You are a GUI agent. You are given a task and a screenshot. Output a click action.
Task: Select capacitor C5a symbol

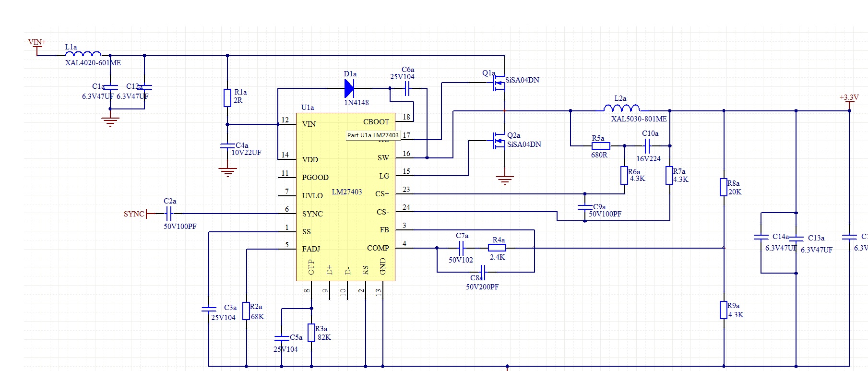(282, 338)
